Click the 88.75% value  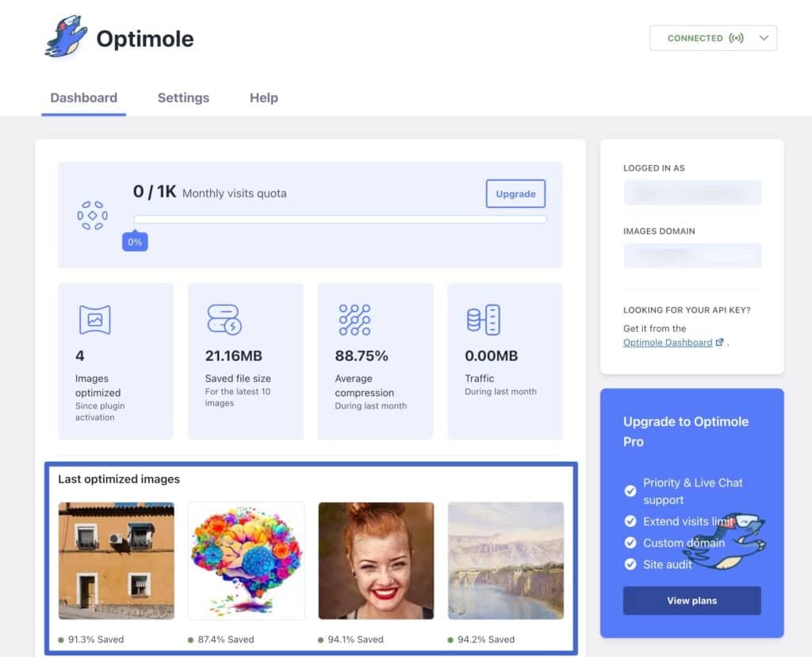362,356
